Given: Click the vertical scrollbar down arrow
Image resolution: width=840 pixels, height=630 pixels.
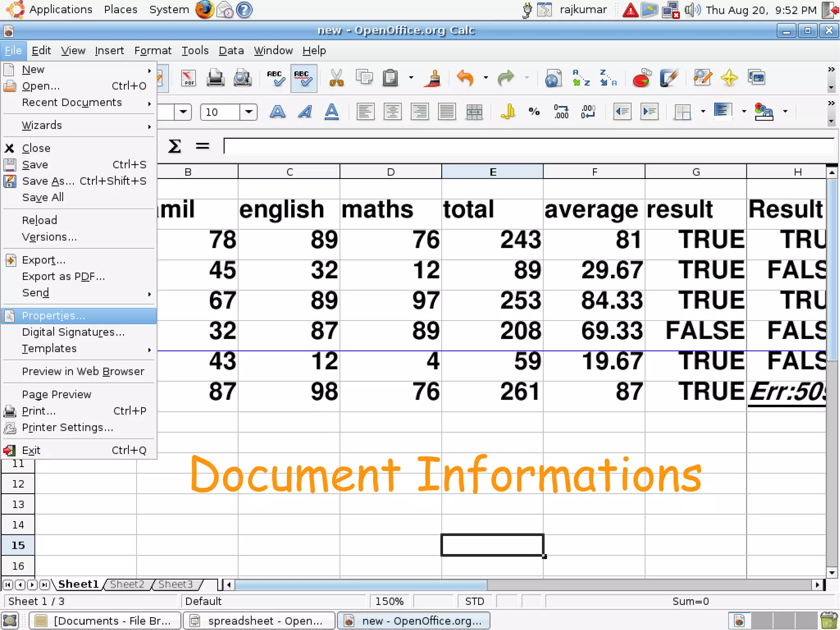Looking at the screenshot, I should coord(832,573).
